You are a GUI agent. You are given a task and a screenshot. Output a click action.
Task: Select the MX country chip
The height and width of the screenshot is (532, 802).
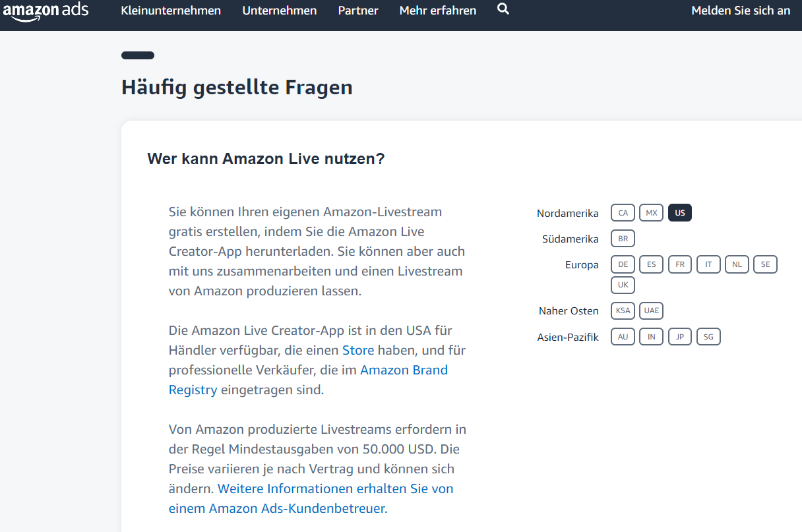click(x=651, y=213)
